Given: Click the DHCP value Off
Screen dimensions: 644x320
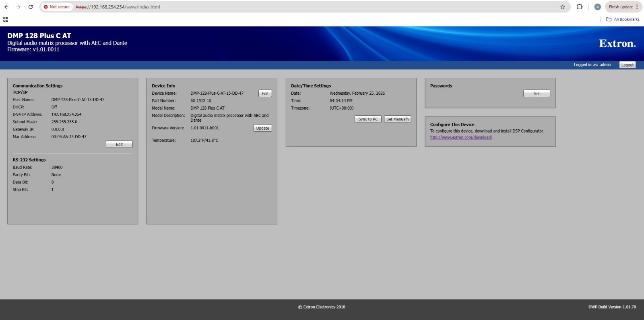Looking at the screenshot, I should click(x=54, y=107).
